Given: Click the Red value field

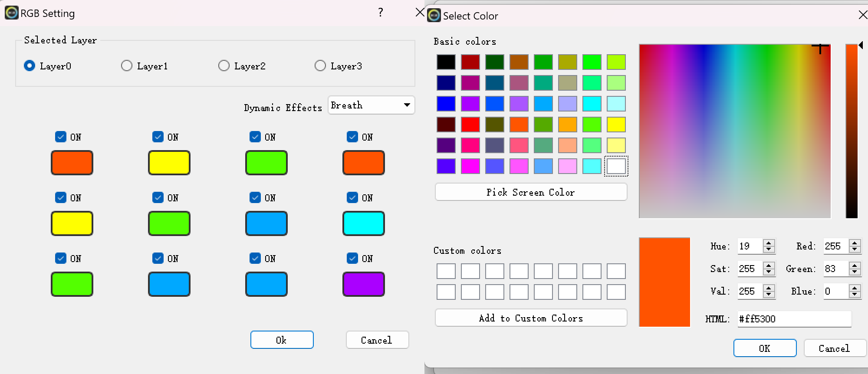Looking at the screenshot, I should click(x=836, y=246).
